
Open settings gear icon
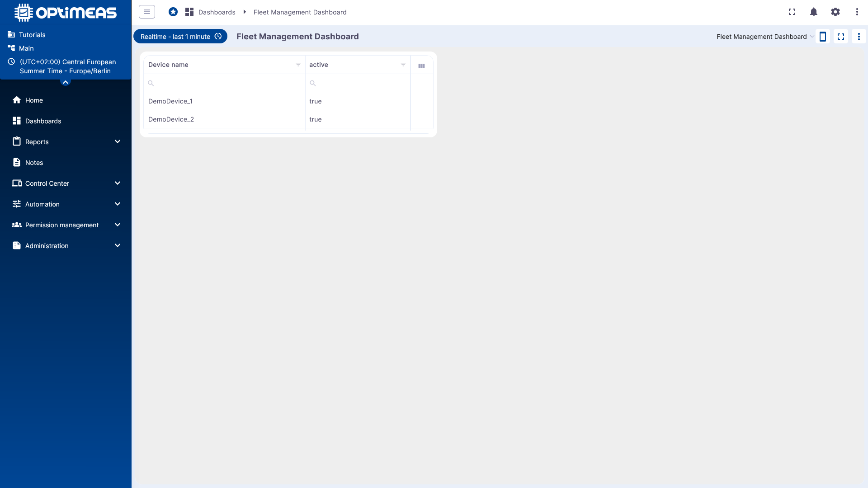835,12
